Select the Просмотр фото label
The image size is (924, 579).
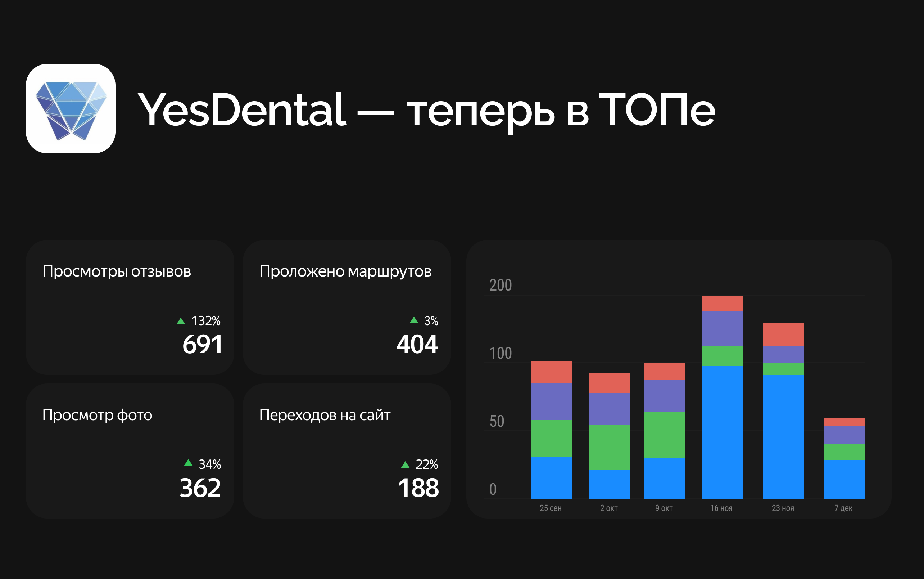tap(97, 415)
